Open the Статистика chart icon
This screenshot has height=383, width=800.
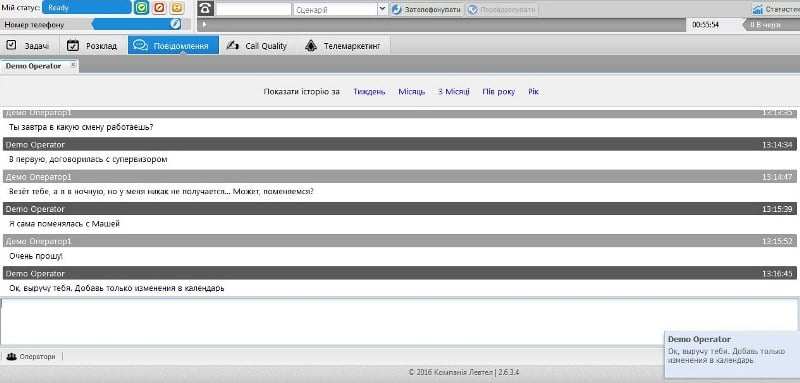tap(758, 9)
